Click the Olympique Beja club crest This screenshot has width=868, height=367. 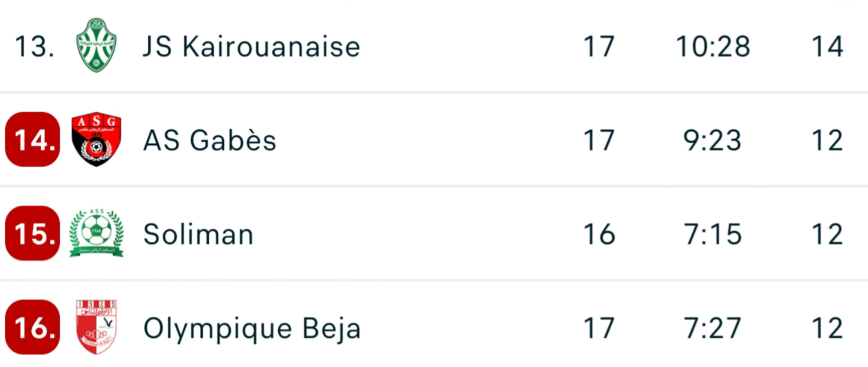coord(96,327)
